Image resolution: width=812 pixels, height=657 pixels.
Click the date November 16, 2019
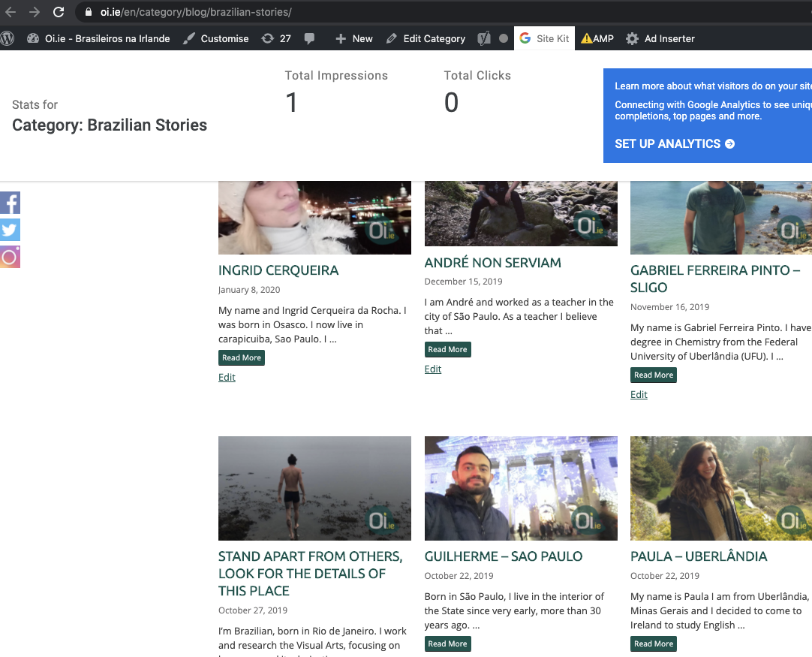point(669,307)
